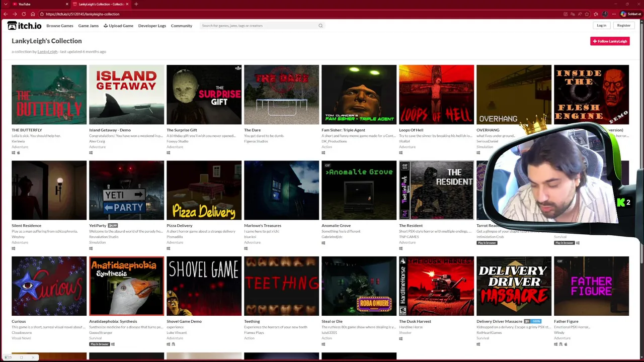Open the LankyLeigh author link
This screenshot has width=644, height=362.
tap(47, 52)
